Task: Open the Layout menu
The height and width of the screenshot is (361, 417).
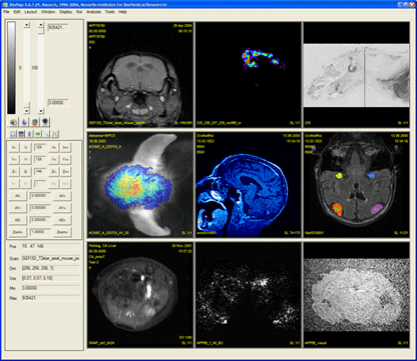Action: [31, 12]
